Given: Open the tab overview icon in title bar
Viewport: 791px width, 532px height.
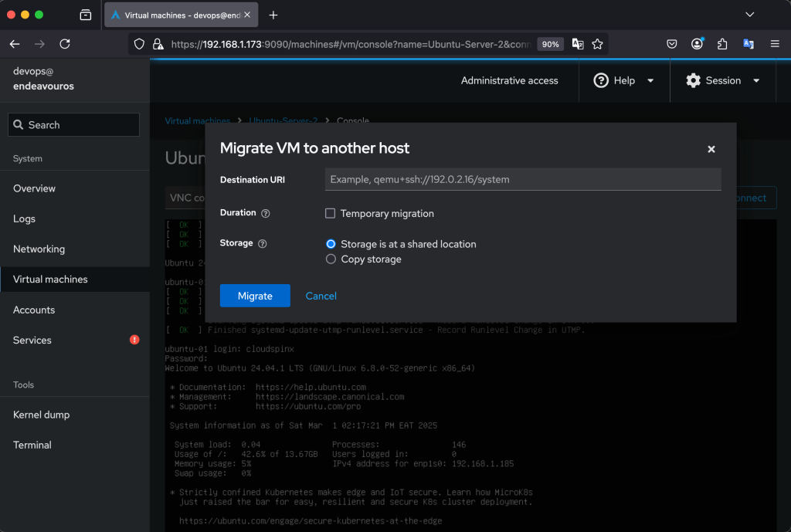Looking at the screenshot, I should [x=86, y=15].
